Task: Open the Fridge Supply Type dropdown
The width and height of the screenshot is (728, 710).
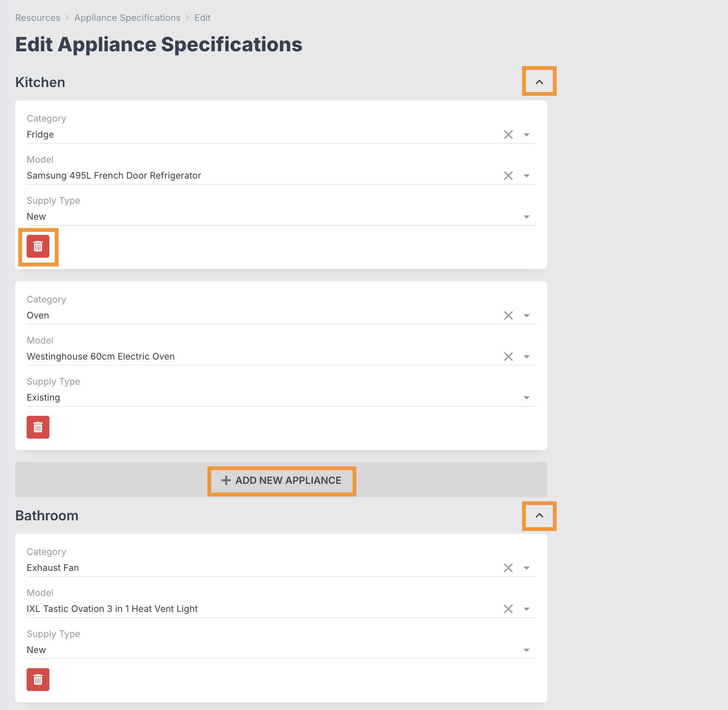Action: 527,217
